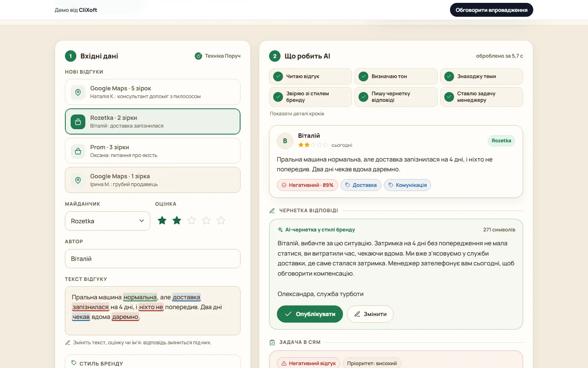Click the step number 1 badge

pyautogui.click(x=71, y=56)
